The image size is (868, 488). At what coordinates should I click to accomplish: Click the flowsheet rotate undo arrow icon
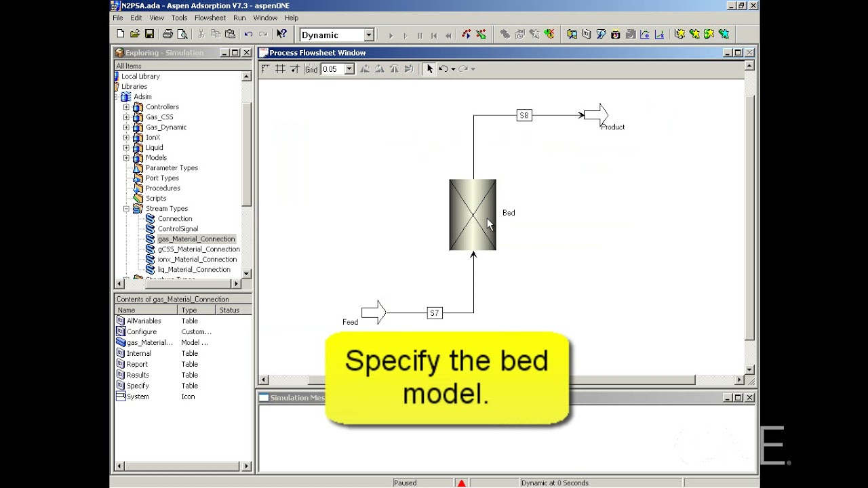(443, 69)
